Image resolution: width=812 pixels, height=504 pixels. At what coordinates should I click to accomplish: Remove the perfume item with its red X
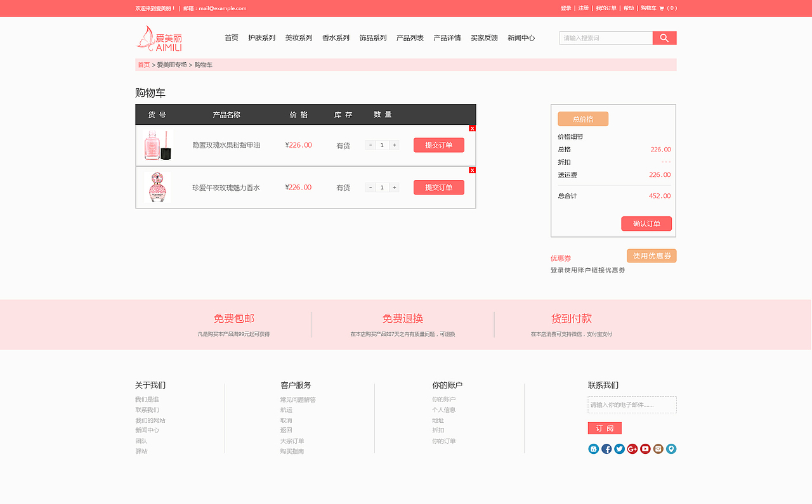(472, 170)
